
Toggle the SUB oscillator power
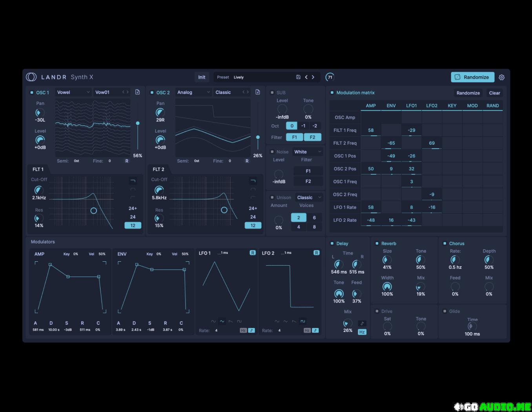click(x=272, y=93)
